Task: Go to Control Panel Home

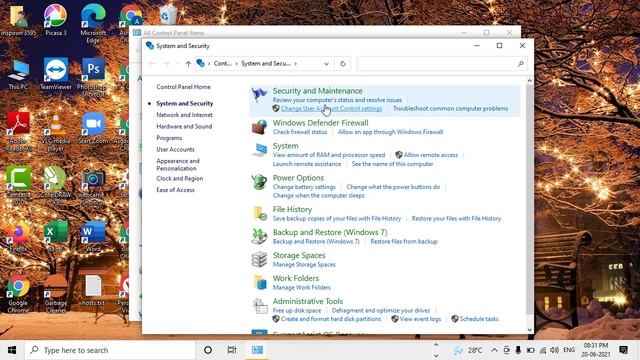Action: point(183,87)
